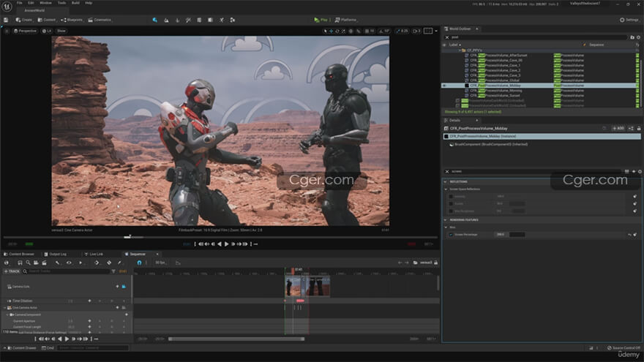
Task: Open Sequencer search tool magnifier icon
Action: (28, 263)
